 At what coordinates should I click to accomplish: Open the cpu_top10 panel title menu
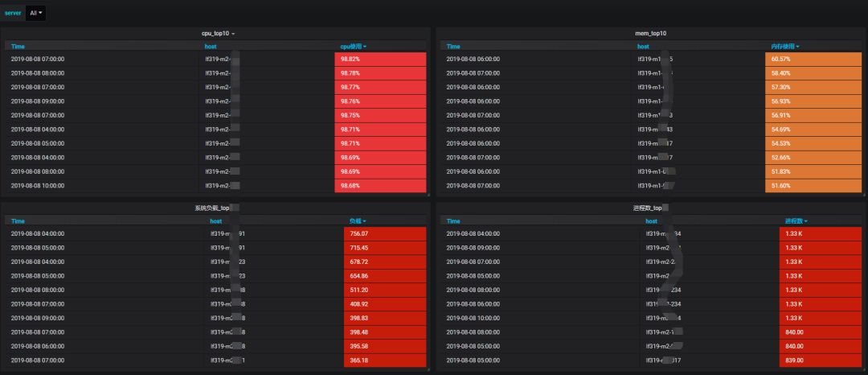[218, 34]
